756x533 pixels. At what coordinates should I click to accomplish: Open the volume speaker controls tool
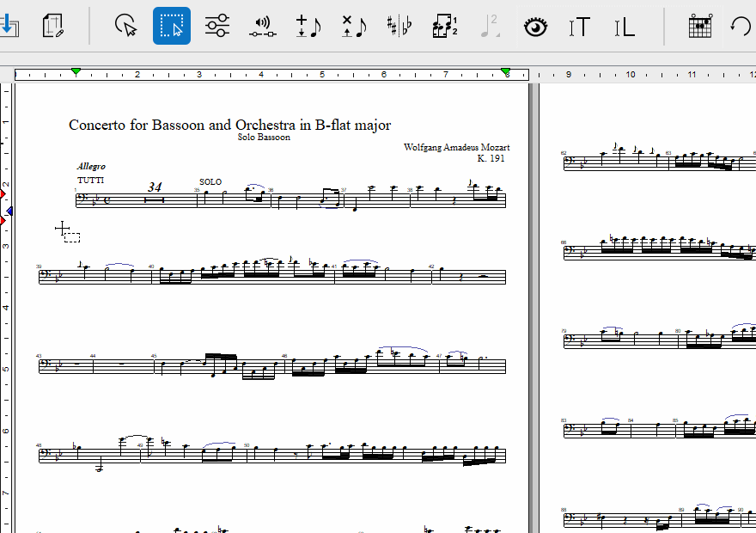[x=263, y=27]
